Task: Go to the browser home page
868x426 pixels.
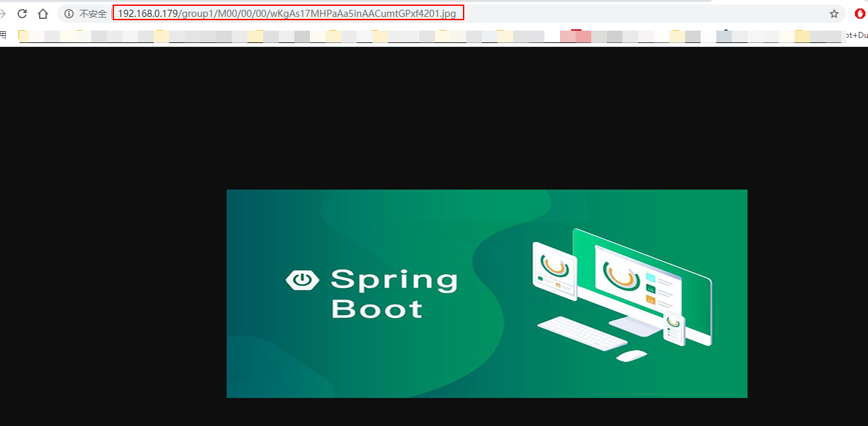Action: click(43, 14)
